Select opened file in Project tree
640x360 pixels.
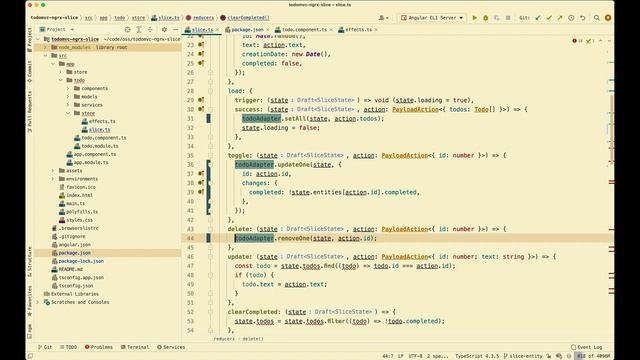[128, 29]
